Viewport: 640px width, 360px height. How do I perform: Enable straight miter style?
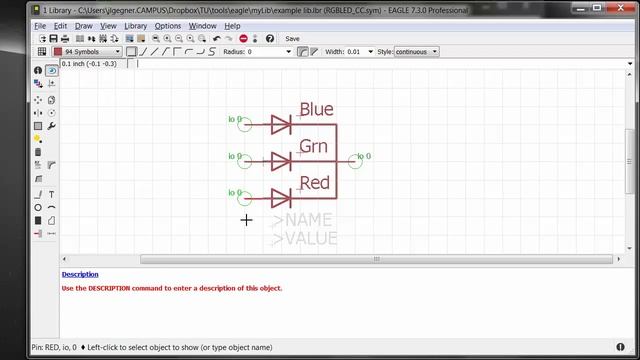(x=314, y=52)
